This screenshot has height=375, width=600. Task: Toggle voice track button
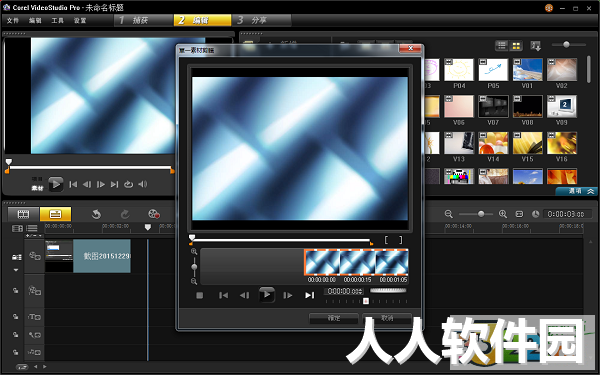tap(35, 335)
